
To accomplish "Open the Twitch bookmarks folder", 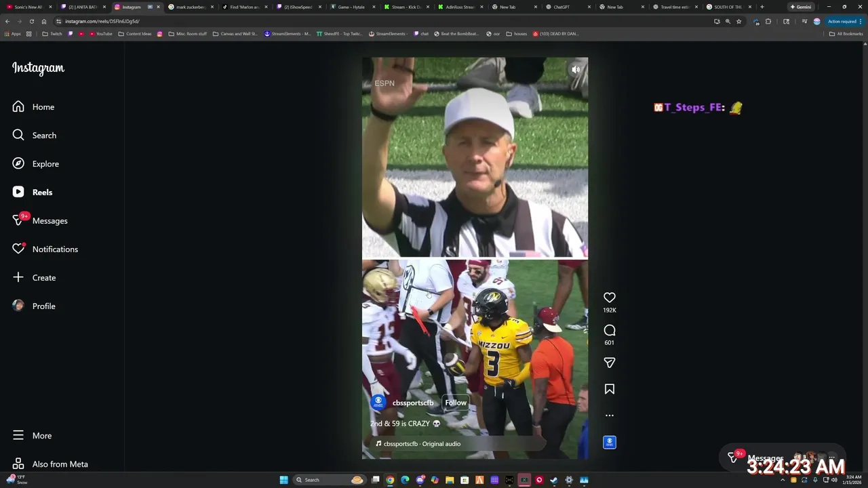I will click(x=52, y=34).
